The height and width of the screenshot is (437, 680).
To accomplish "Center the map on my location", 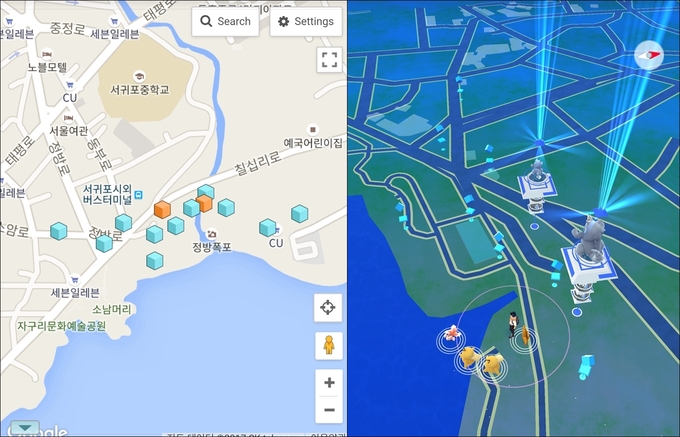I will [328, 307].
